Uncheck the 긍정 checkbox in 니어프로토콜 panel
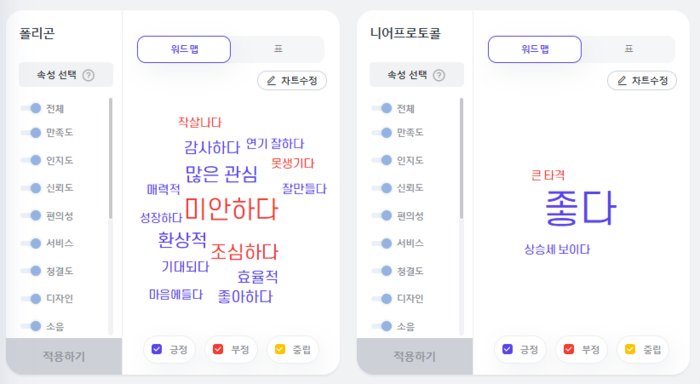 pos(508,349)
